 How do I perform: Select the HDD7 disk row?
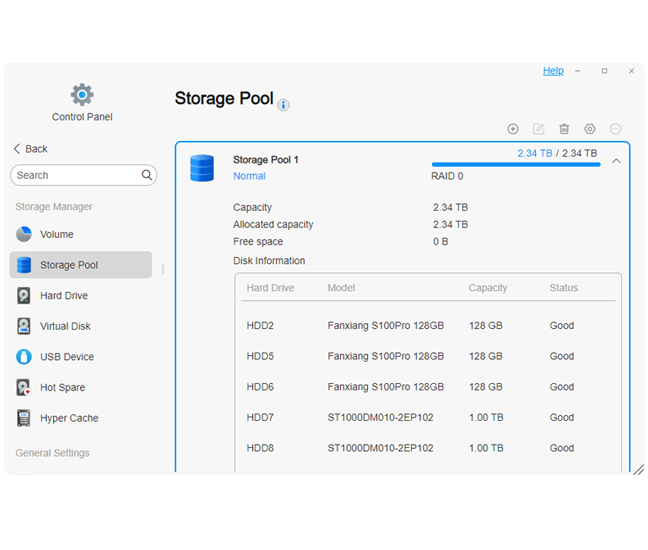[x=430, y=418]
